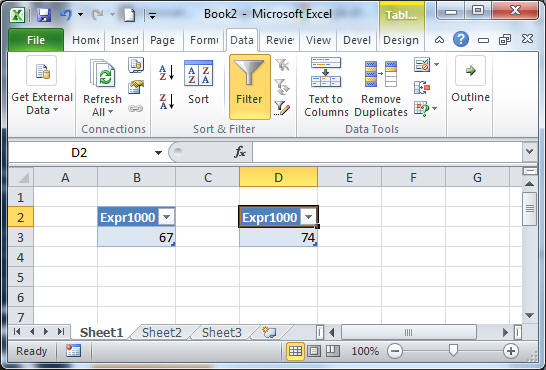Click the Name Box showing D2
The height and width of the screenshot is (370, 546).
(x=79, y=152)
